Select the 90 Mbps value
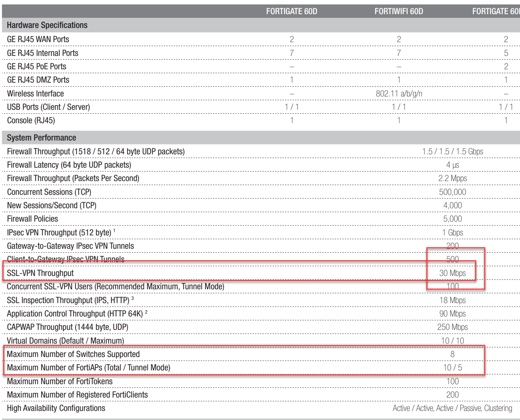Viewport: 520px width, 420px height. point(453,314)
